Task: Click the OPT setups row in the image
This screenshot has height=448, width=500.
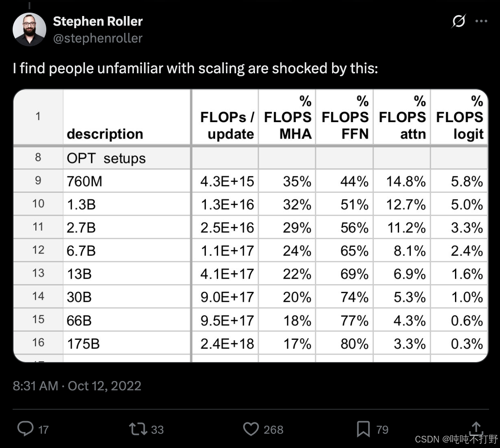Action: tap(251, 157)
